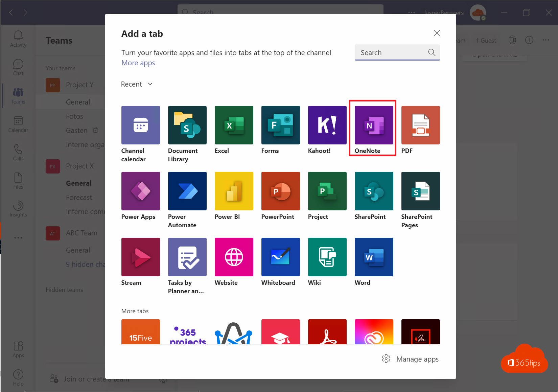Image resolution: width=558 pixels, height=392 pixels.
Task: Select Project X team
Action: pos(74,166)
